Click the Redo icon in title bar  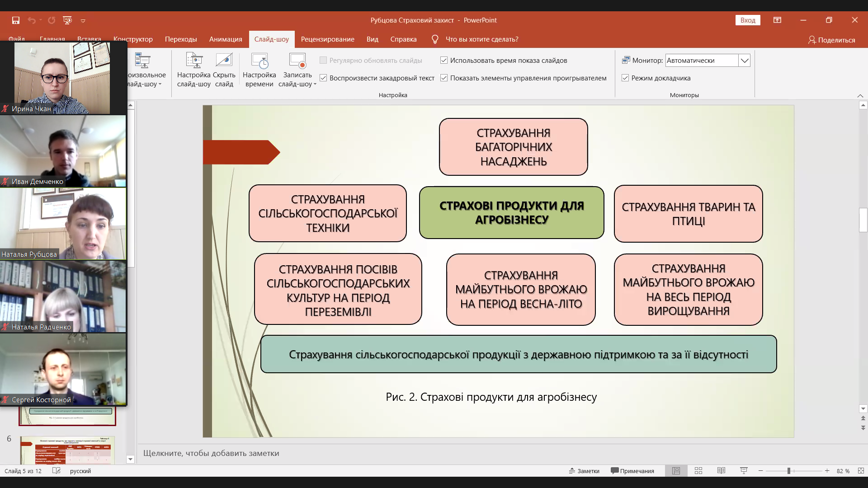52,20
